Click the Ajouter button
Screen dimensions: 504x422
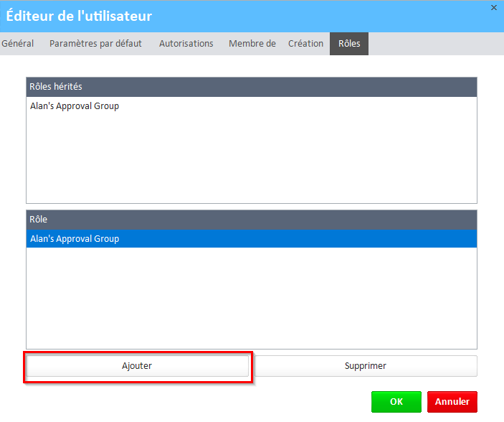point(137,366)
